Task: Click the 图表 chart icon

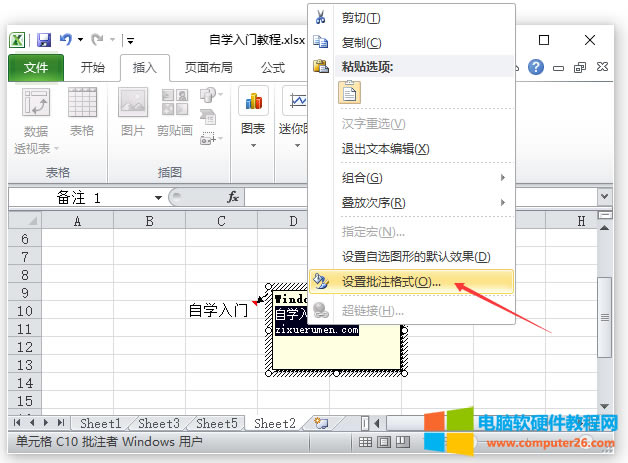Action: (x=254, y=100)
